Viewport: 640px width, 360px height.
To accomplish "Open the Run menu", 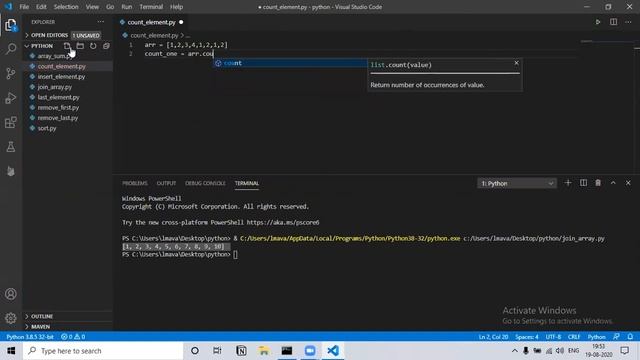I will [x=127, y=7].
